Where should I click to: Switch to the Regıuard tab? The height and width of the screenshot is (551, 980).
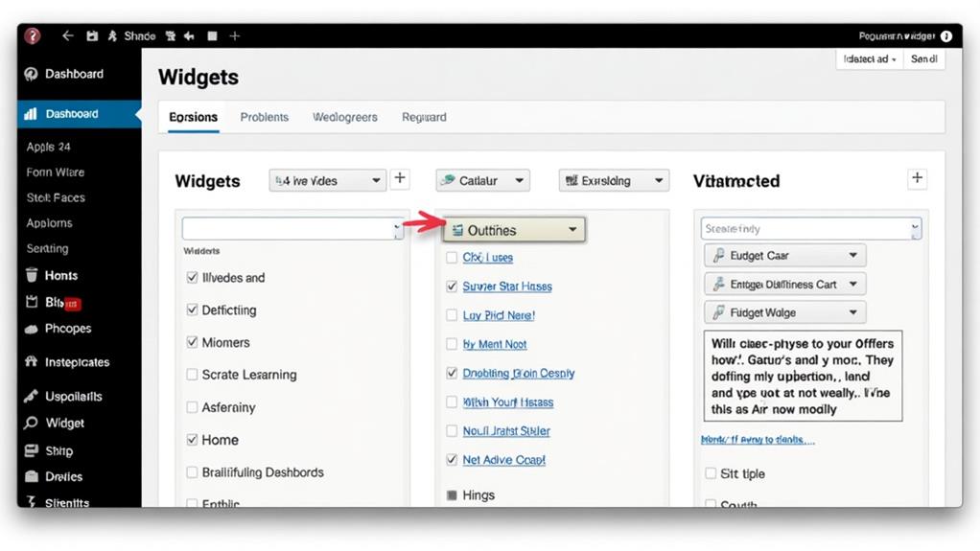click(x=424, y=118)
